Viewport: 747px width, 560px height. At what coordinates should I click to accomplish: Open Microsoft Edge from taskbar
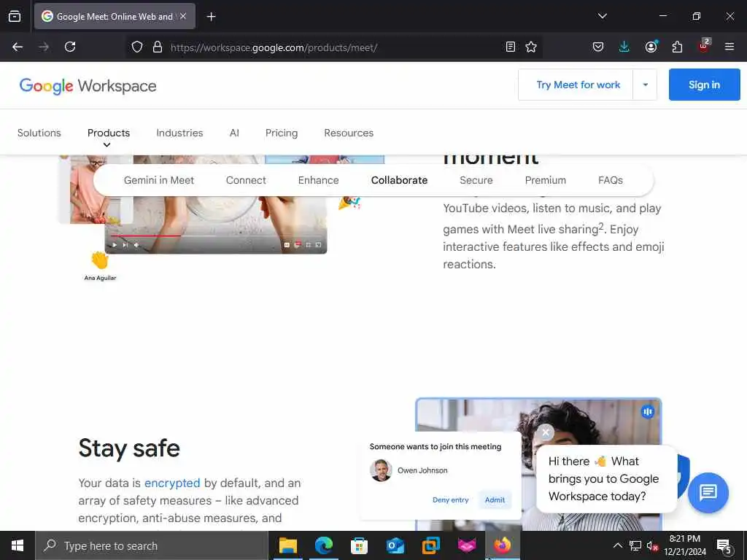(323, 545)
